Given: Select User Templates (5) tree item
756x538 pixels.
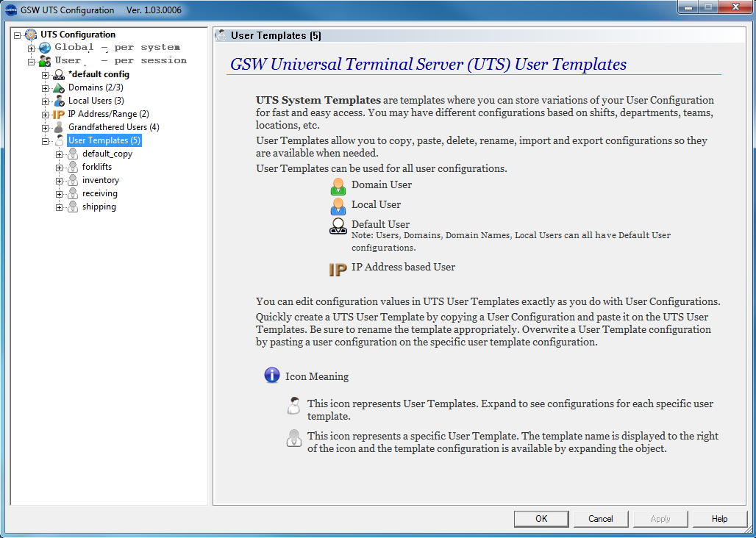Looking at the screenshot, I should click(104, 140).
